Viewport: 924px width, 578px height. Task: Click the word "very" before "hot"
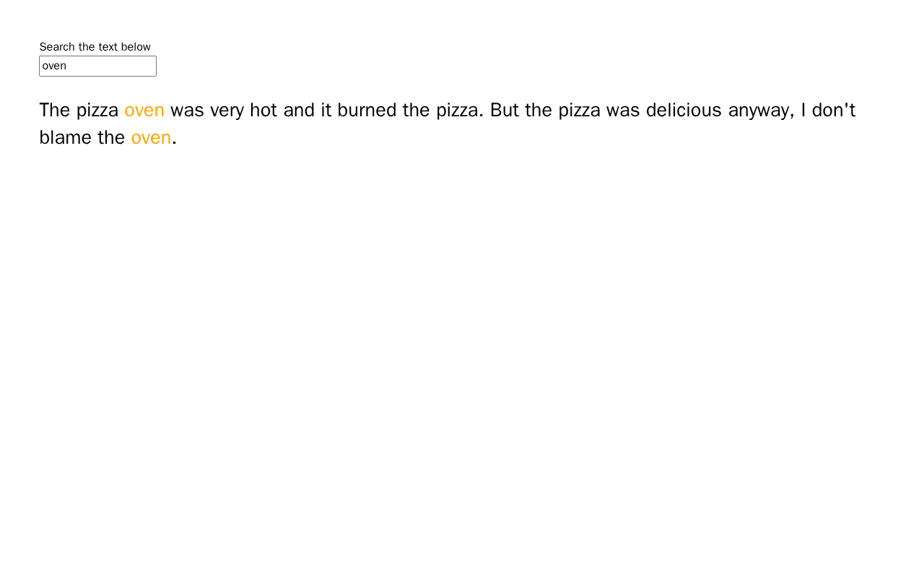pyautogui.click(x=227, y=111)
